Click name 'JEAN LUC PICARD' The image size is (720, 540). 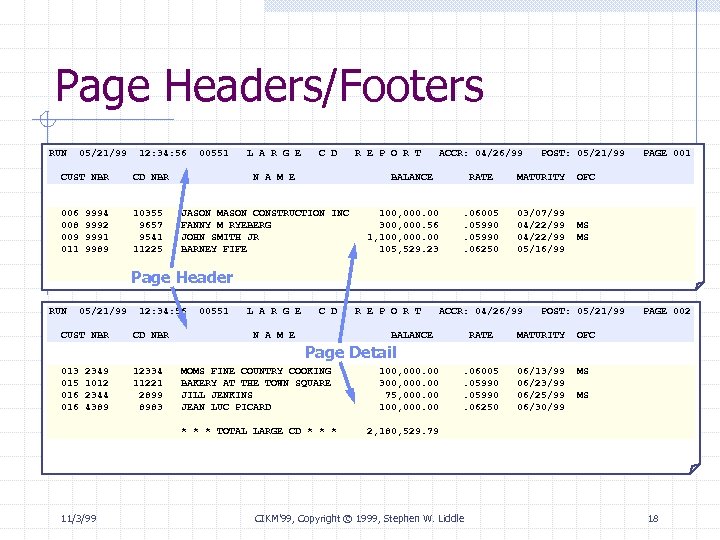pos(226,407)
